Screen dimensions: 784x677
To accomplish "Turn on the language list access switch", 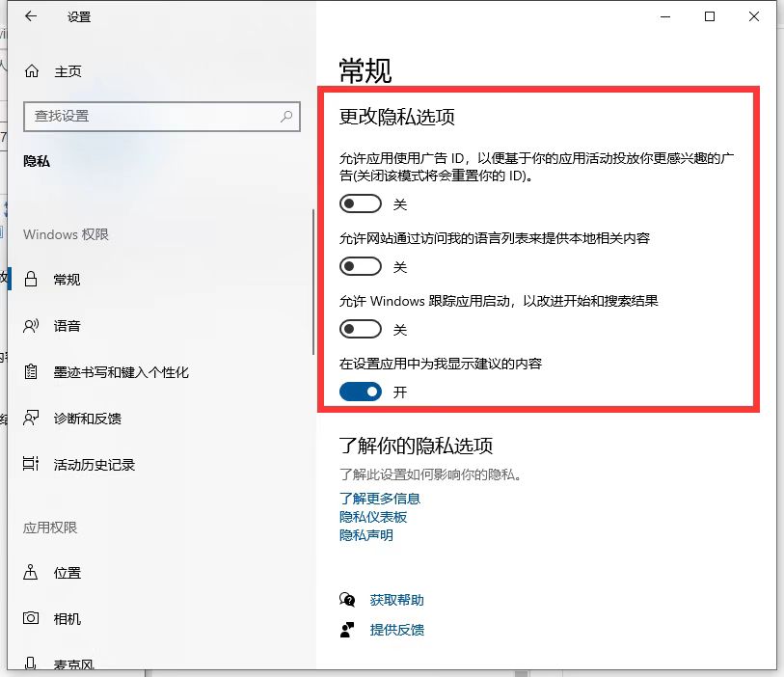I will pyautogui.click(x=361, y=266).
